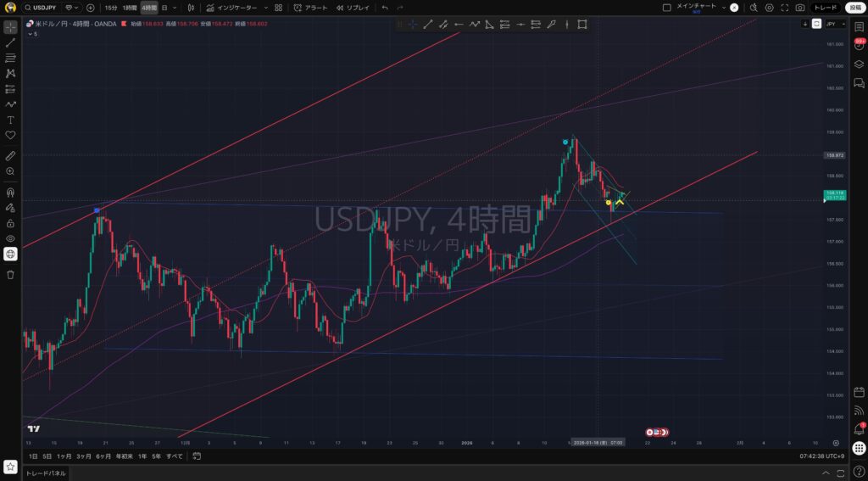Open the watchlist panel icon in right sidebar
Screen dimensions: 868x481
[x=859, y=26]
